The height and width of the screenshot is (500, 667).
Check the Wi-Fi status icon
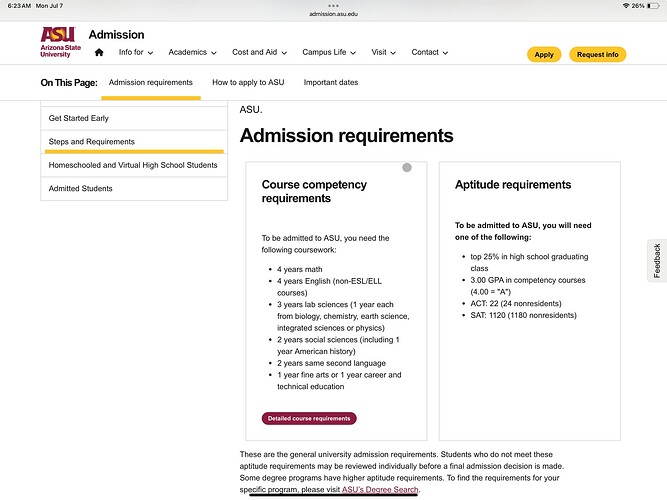point(626,6)
